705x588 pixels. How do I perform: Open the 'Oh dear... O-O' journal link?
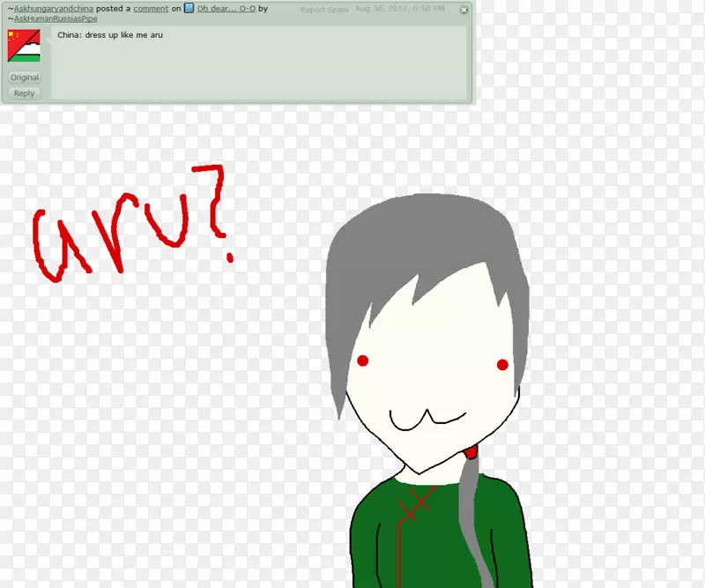pyautogui.click(x=226, y=9)
